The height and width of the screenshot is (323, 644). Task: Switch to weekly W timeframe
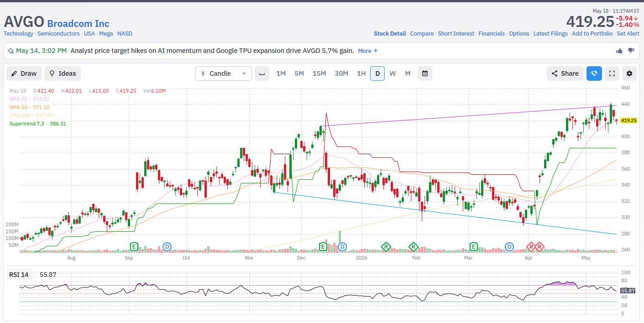tap(393, 73)
